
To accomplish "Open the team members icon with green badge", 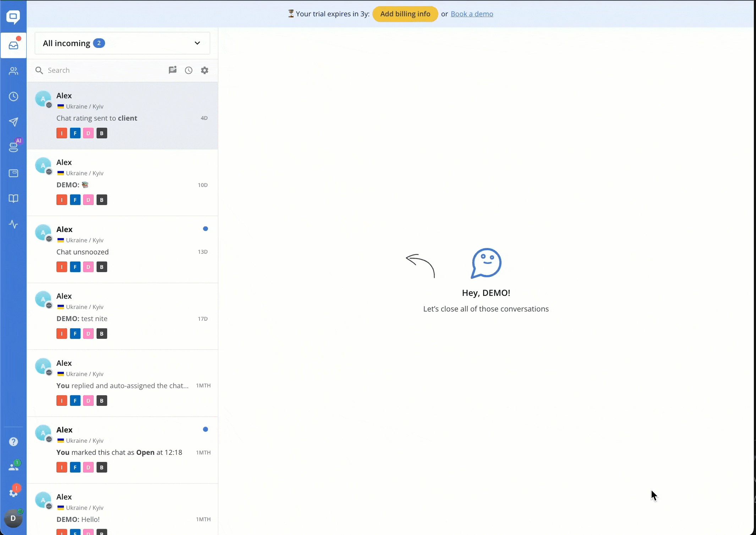I will click(13, 467).
